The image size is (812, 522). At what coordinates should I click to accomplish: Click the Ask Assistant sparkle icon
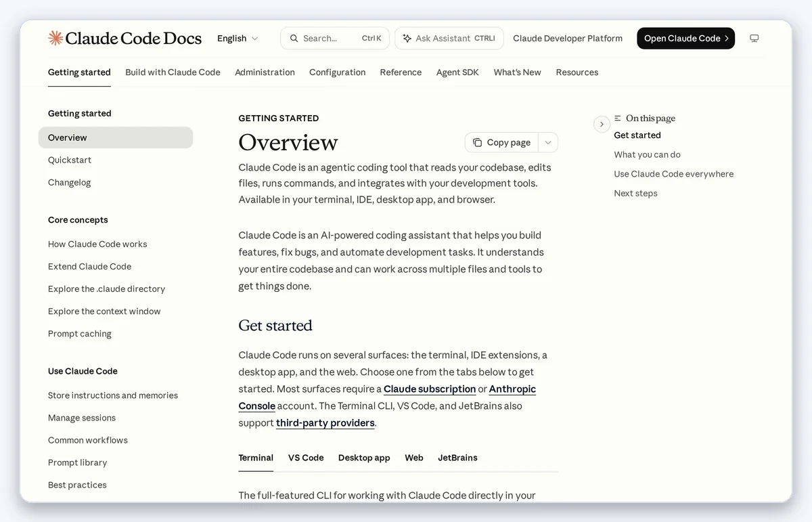tap(407, 39)
